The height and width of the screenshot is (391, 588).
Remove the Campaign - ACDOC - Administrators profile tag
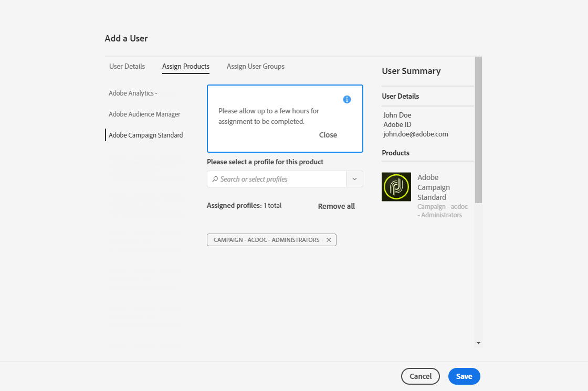(329, 240)
